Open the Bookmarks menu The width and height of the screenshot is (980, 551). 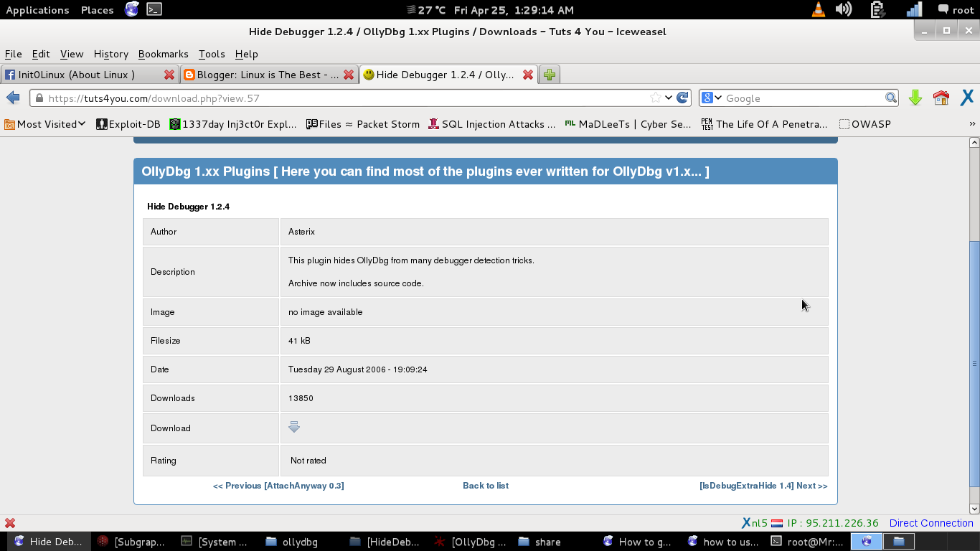coord(163,54)
